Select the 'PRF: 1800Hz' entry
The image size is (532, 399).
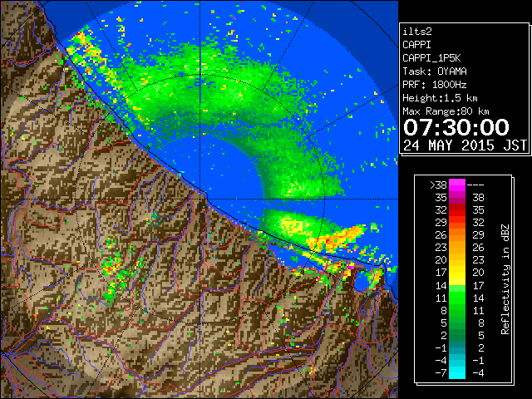point(435,85)
